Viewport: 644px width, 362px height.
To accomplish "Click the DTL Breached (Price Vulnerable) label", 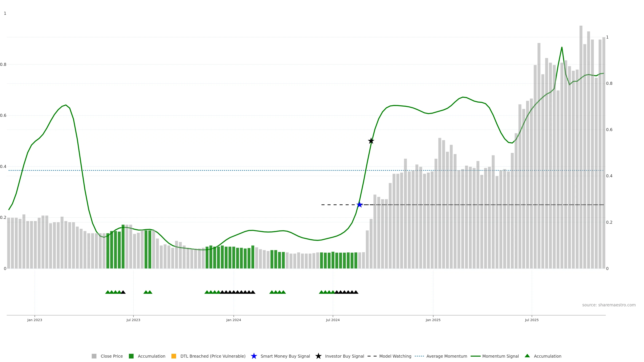I will click(213, 356).
